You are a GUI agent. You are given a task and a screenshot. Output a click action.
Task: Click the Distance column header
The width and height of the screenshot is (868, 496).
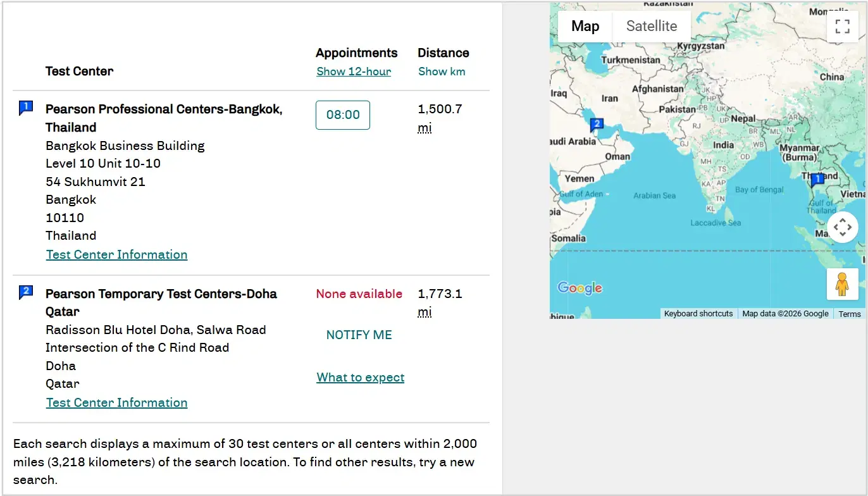pos(443,53)
